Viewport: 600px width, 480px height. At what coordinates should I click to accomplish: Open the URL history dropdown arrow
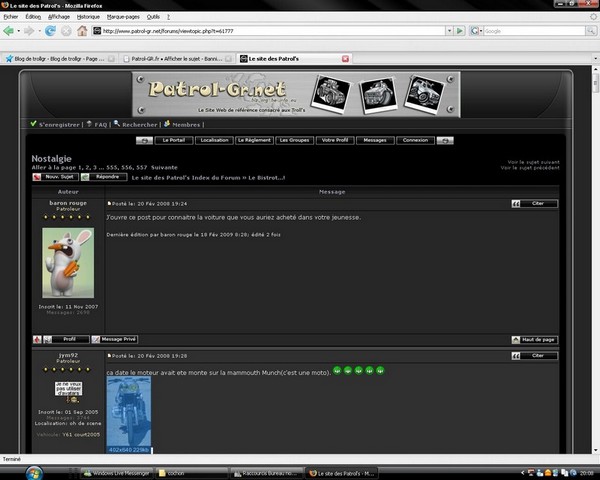point(449,31)
